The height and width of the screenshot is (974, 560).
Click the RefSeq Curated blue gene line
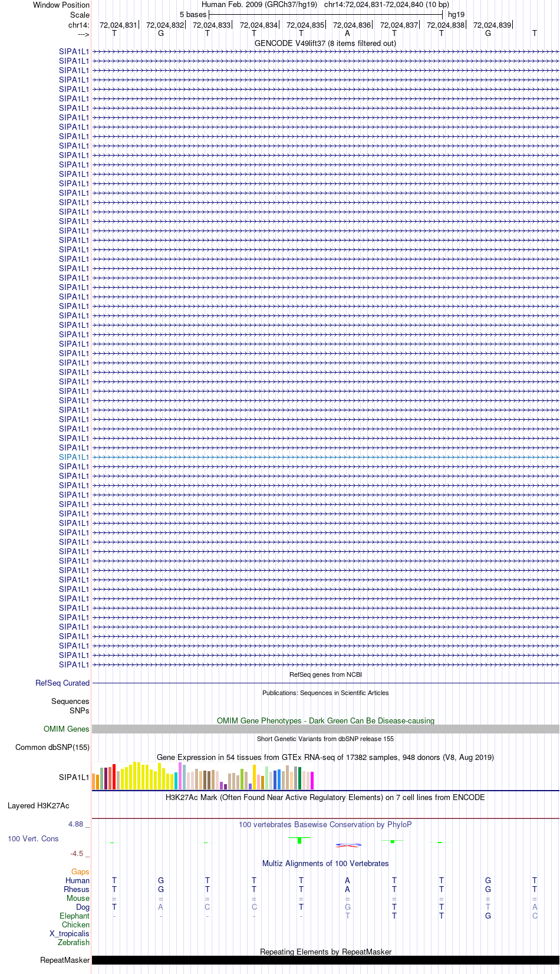[x=325, y=683]
